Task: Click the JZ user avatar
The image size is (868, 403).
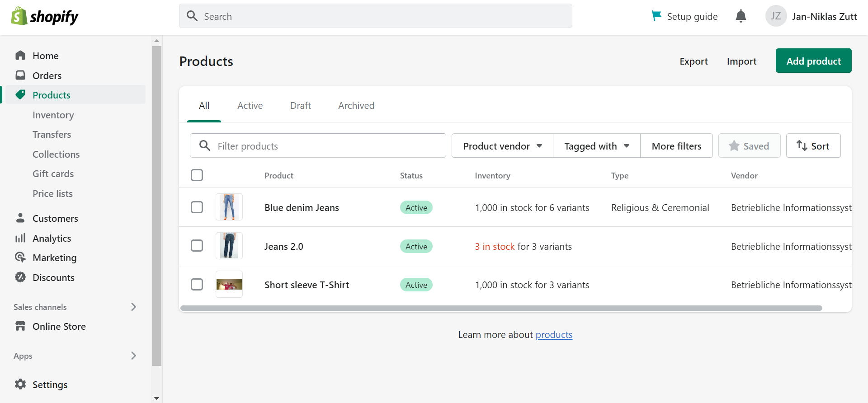Action: point(776,16)
